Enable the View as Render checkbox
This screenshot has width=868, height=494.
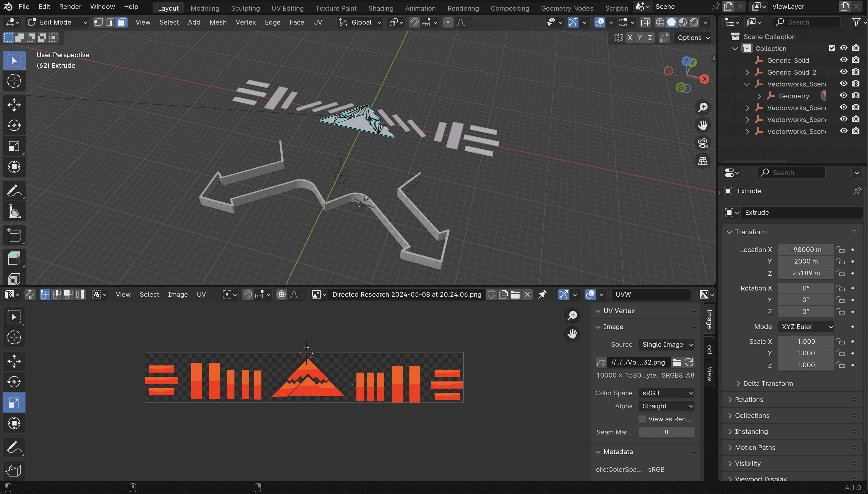tap(642, 419)
